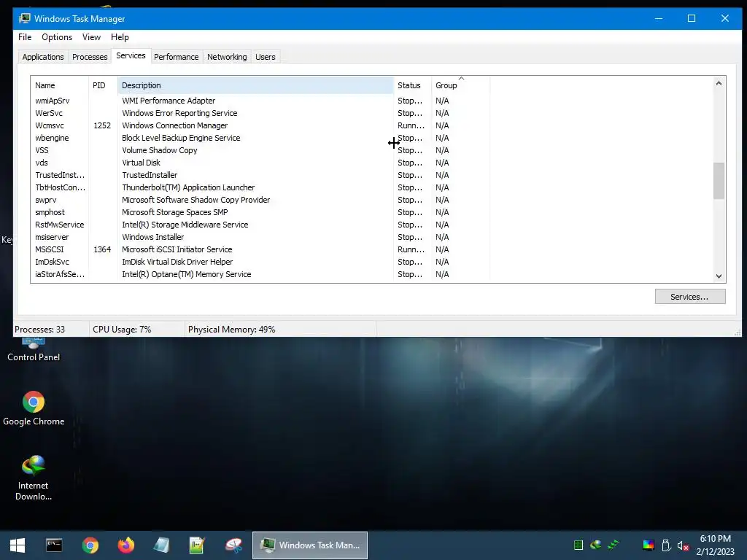This screenshot has width=747, height=560.
Task: Select the wmiApSrv service row
Action: tap(260, 101)
